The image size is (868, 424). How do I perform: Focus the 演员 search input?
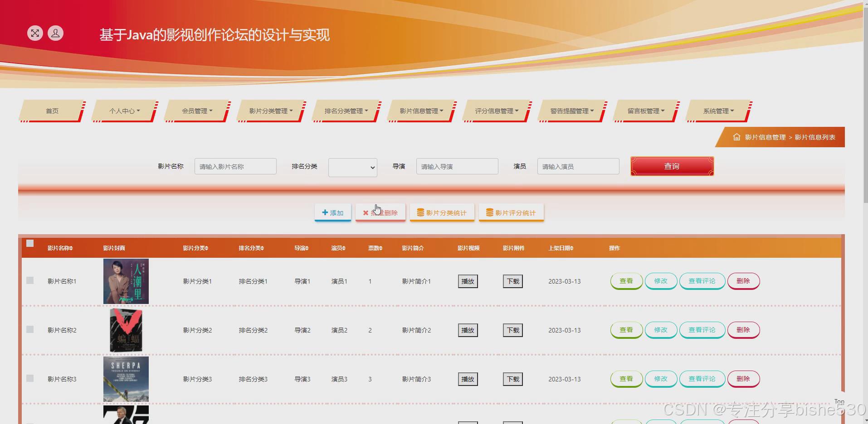coord(578,166)
